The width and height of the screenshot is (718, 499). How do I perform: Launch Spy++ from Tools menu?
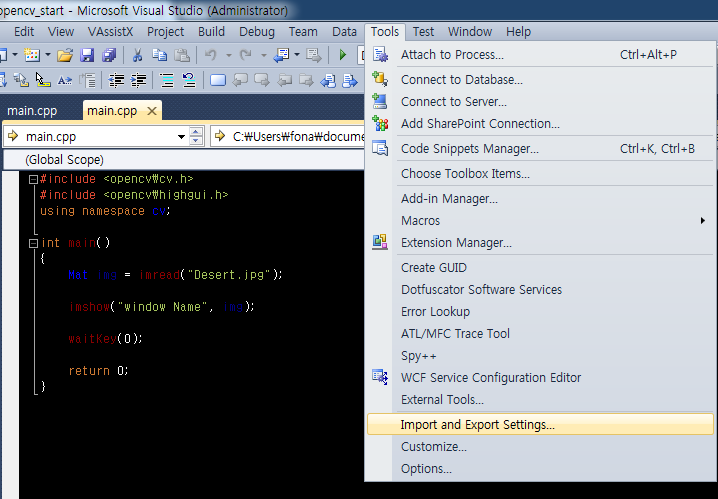[540, 355]
